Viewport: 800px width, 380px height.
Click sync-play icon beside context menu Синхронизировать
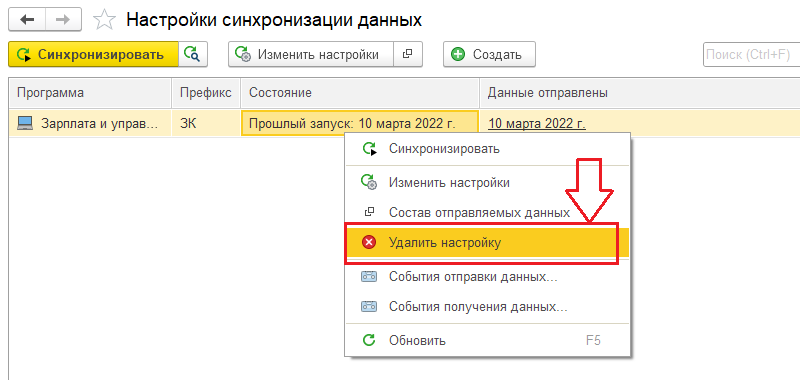pos(369,149)
